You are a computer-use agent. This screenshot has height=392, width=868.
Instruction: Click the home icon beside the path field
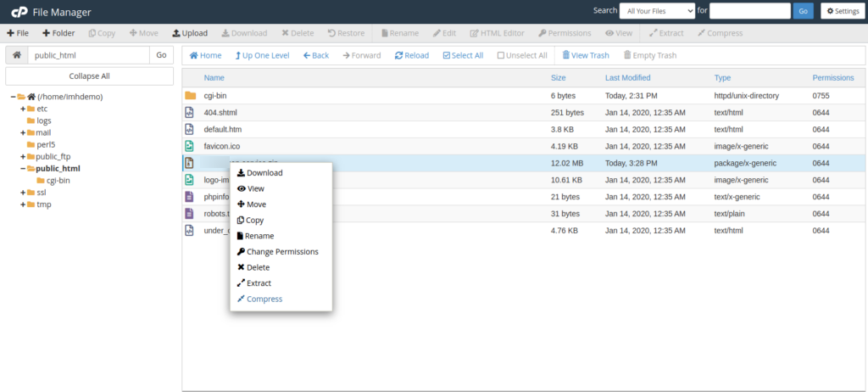click(x=17, y=55)
